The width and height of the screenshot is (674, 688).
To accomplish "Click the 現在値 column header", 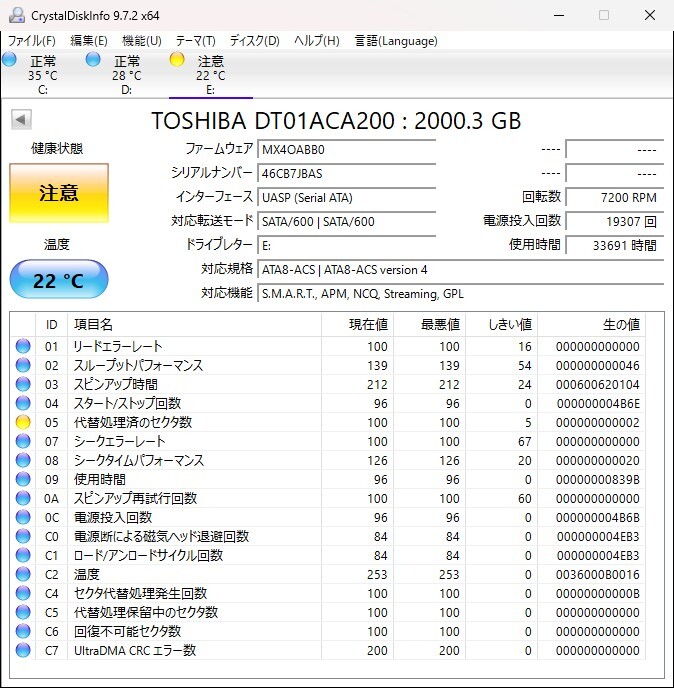I will click(357, 325).
